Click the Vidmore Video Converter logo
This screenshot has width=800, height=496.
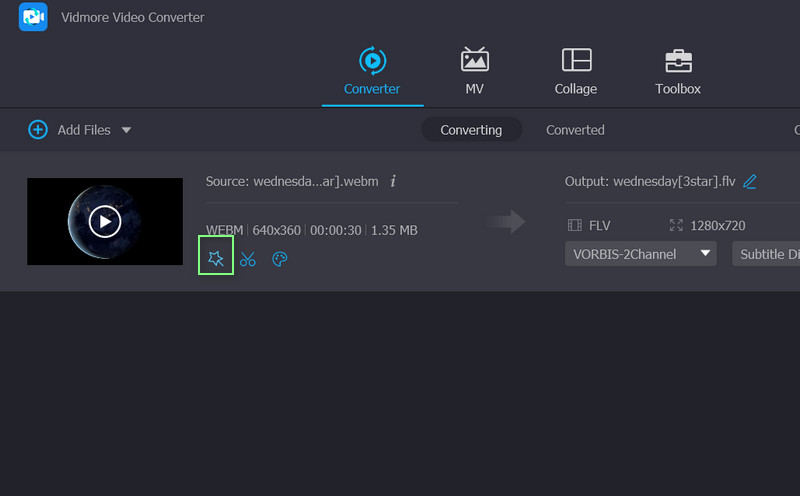(33, 17)
